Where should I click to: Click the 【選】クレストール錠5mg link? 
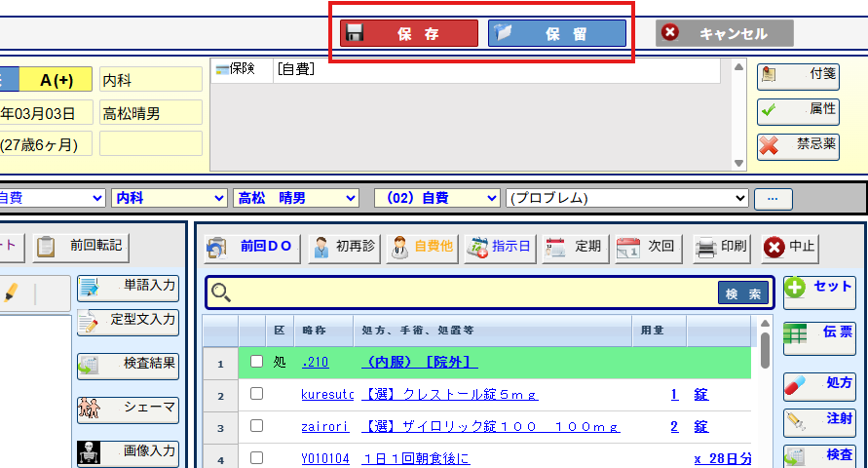tap(449, 395)
